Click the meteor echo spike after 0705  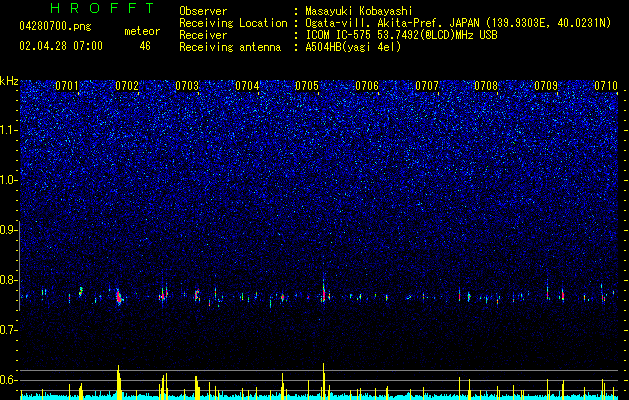pyautogui.click(x=323, y=292)
